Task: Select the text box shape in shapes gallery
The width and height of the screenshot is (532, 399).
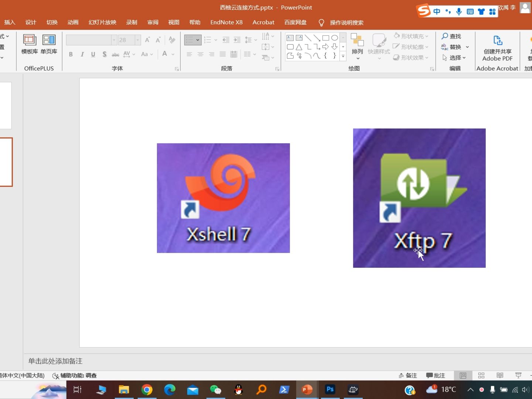Action: (290, 38)
